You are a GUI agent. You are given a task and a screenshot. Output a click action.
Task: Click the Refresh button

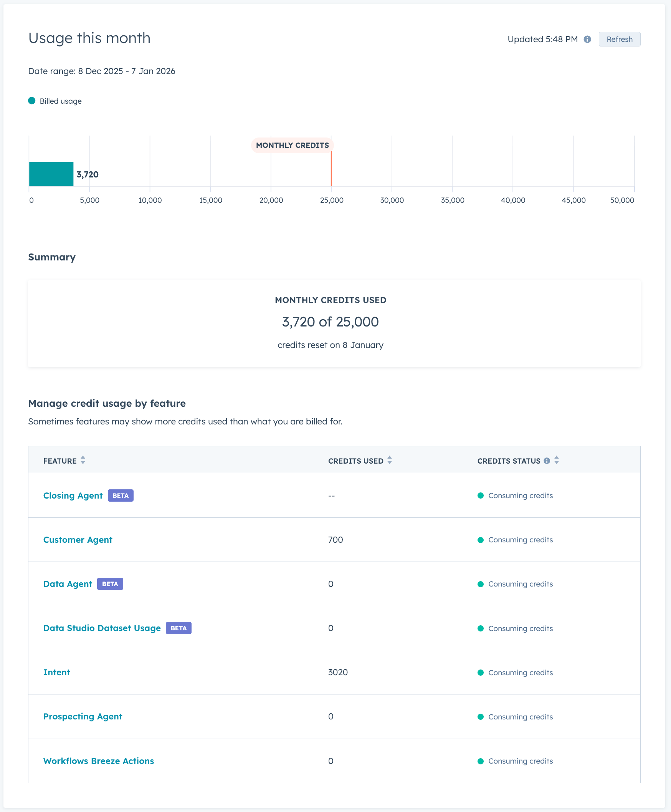pos(619,39)
